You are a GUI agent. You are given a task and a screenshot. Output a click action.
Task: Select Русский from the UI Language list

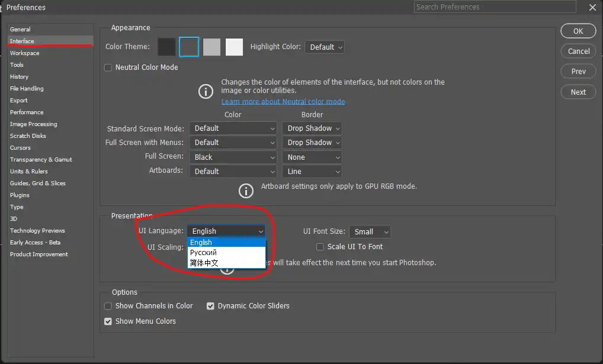click(204, 253)
